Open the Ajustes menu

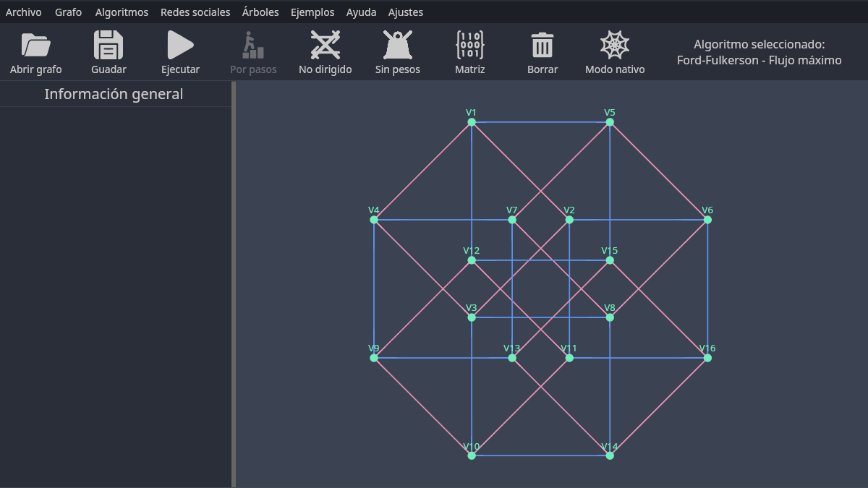[x=406, y=12]
